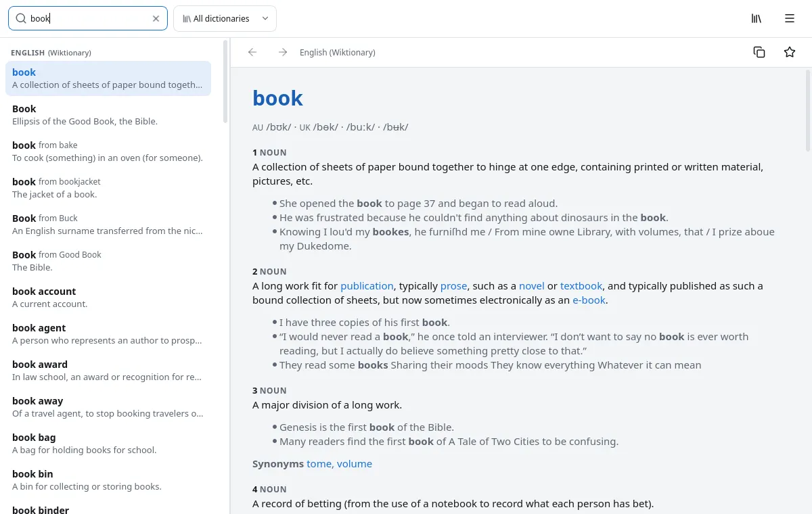The height and width of the screenshot is (514, 812).
Task: Select the 'Book' Ellipsis of the Good Book result
Action: click(x=108, y=115)
